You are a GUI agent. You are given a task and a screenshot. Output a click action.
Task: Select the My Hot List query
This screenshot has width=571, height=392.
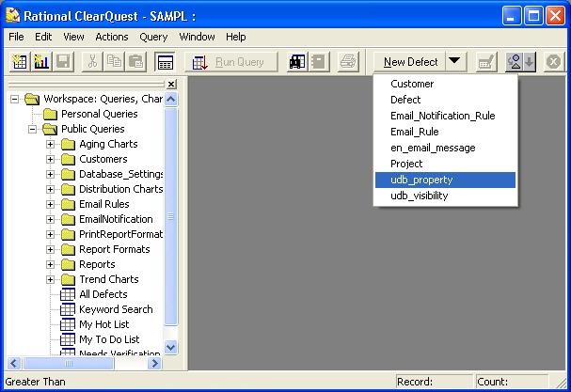(x=104, y=324)
